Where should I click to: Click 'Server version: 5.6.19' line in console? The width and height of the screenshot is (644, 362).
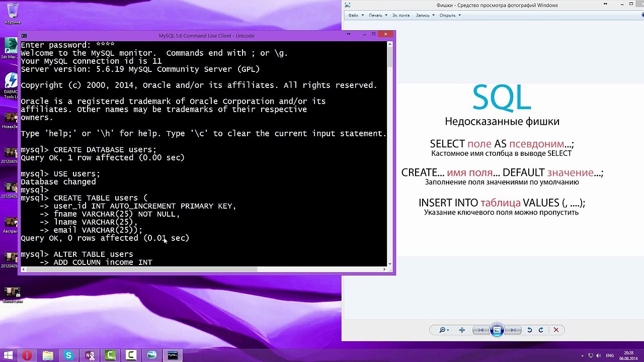coord(140,69)
